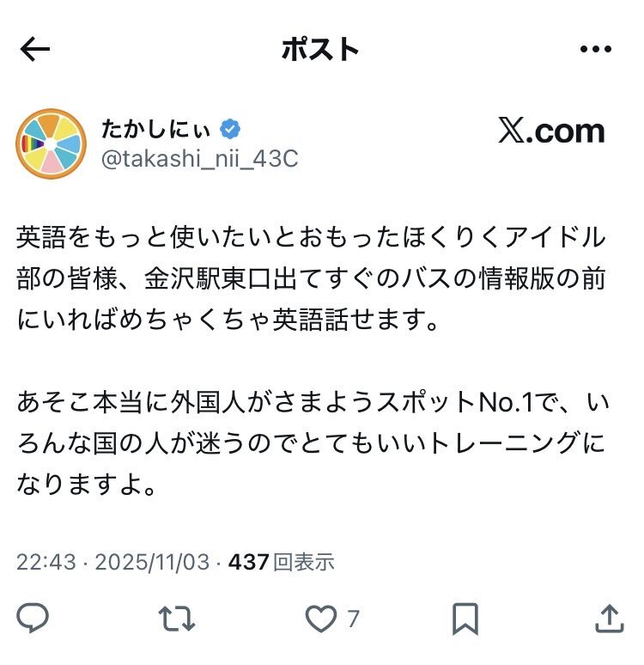Screen dimensions: 644x665
Task: Open the たかしにぃ display name
Action: point(155,129)
